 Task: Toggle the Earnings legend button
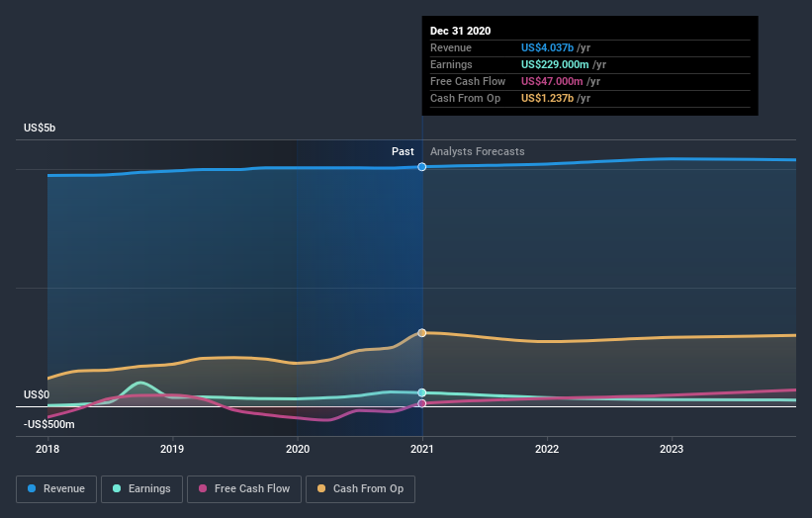pos(141,489)
